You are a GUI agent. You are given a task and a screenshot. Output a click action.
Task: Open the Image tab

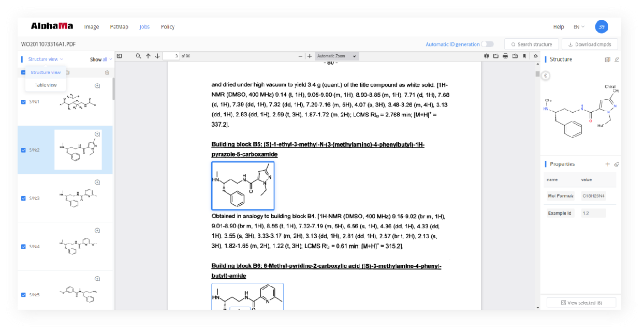tap(92, 27)
